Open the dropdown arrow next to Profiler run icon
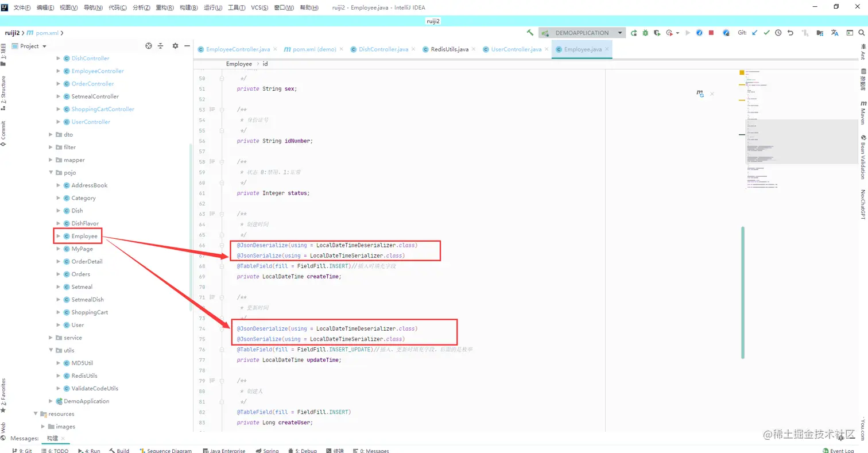Screen dimensions: 868x453 [678, 33]
